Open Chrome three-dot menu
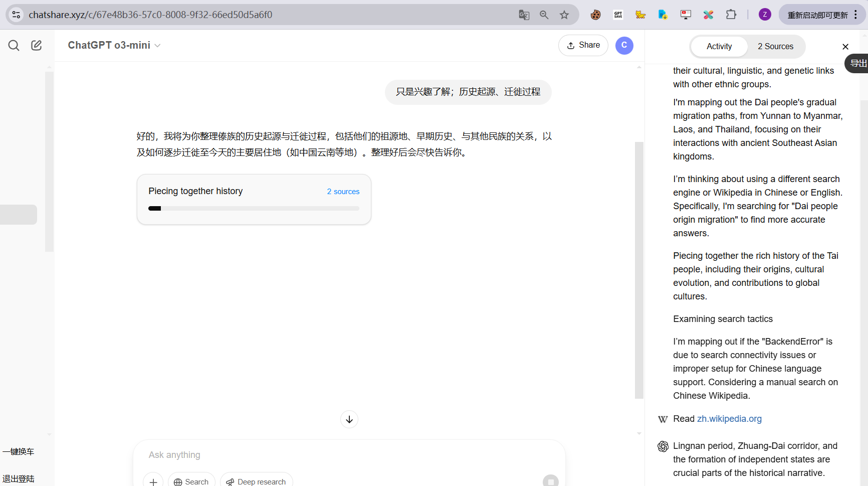The image size is (868, 486). 856,15
